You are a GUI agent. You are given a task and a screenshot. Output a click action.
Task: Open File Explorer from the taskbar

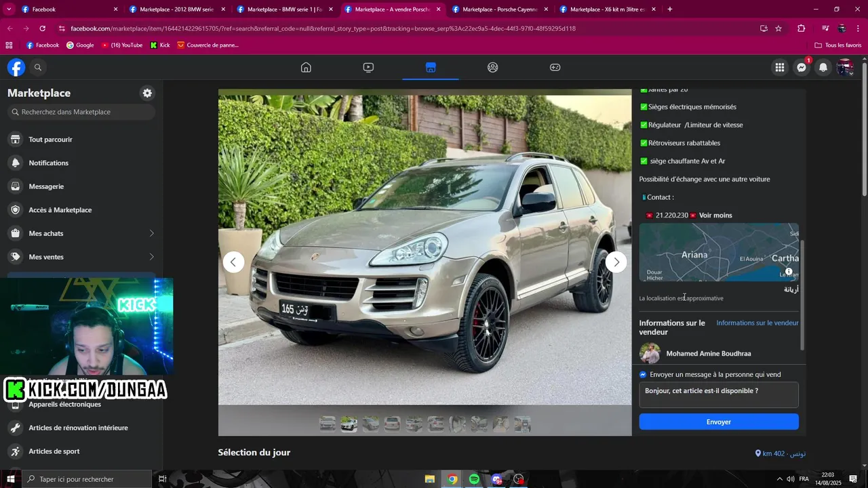[x=430, y=479]
